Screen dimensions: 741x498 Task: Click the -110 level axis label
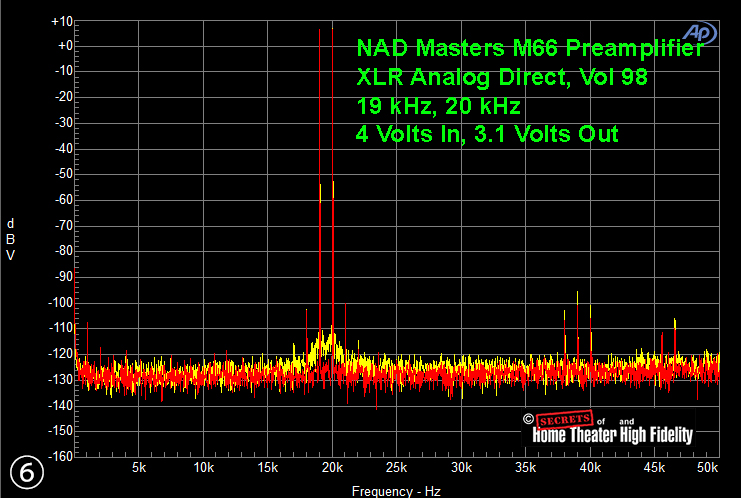[x=60, y=327]
